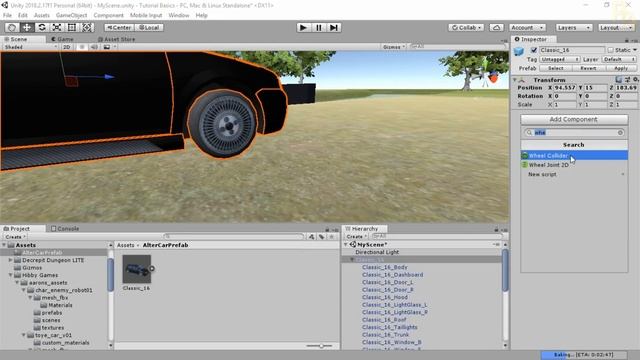Open the Gizmos dropdown
The height and width of the screenshot is (360, 640).
(394, 47)
